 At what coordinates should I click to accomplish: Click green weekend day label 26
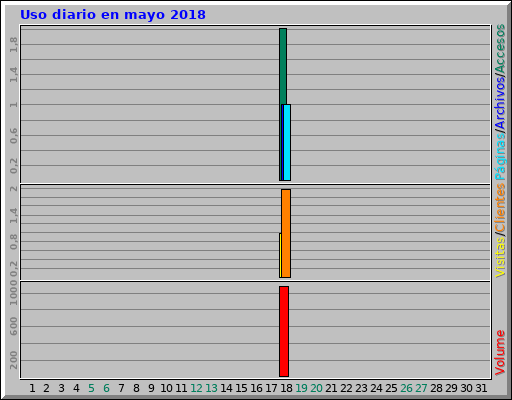(406, 388)
